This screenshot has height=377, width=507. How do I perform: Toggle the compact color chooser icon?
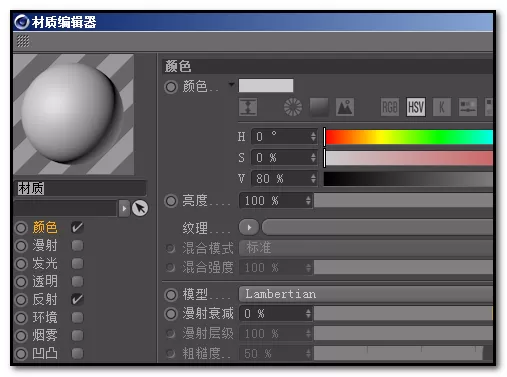(247, 107)
